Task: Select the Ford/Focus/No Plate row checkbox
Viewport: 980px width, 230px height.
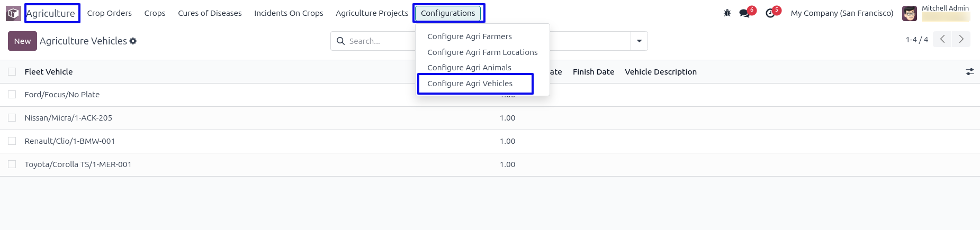Action: click(12, 95)
